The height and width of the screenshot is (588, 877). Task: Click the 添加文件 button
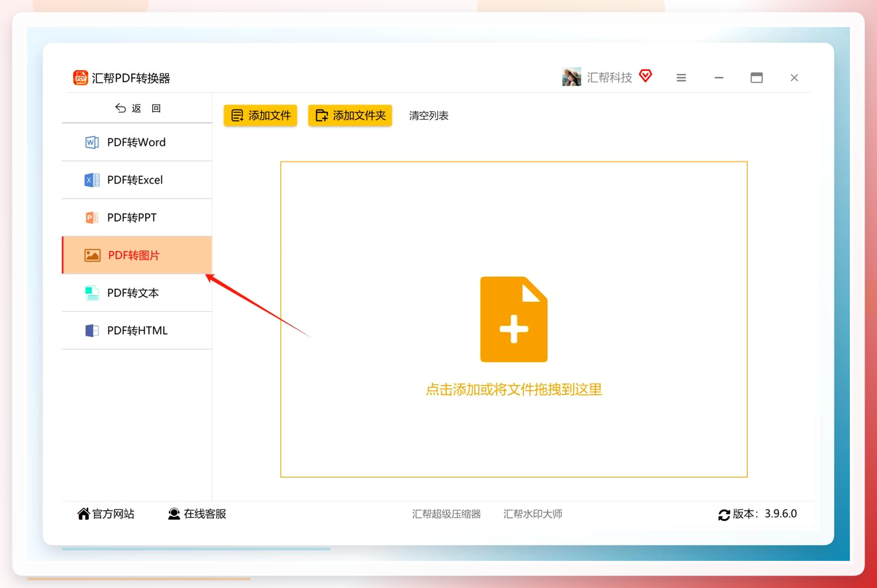260,115
